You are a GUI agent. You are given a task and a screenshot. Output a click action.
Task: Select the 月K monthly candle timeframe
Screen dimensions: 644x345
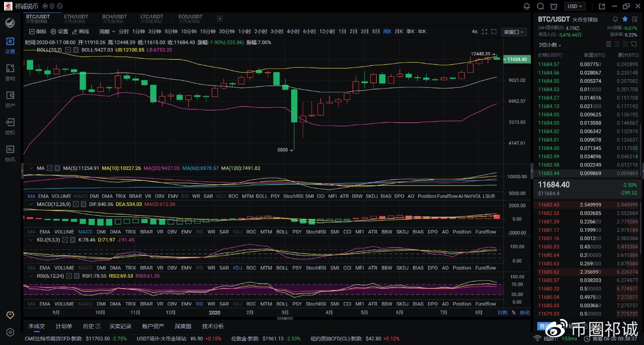(399, 32)
